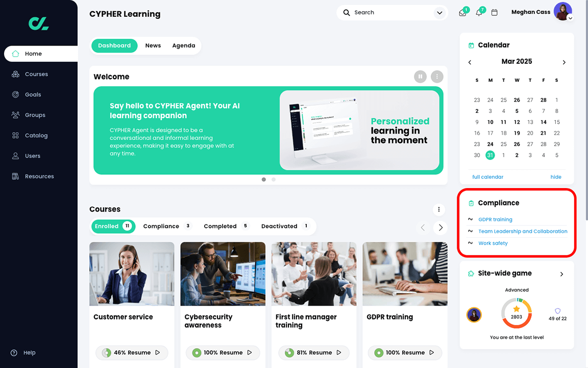Click the player avatar in Site-wide game
This screenshot has width=588, height=368.
[474, 315]
